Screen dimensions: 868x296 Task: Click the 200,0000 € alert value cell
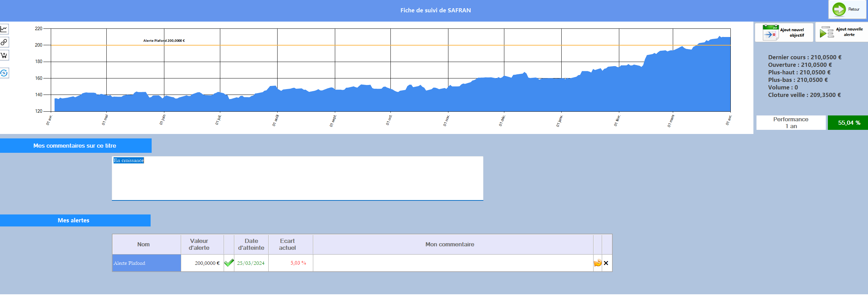click(x=202, y=263)
